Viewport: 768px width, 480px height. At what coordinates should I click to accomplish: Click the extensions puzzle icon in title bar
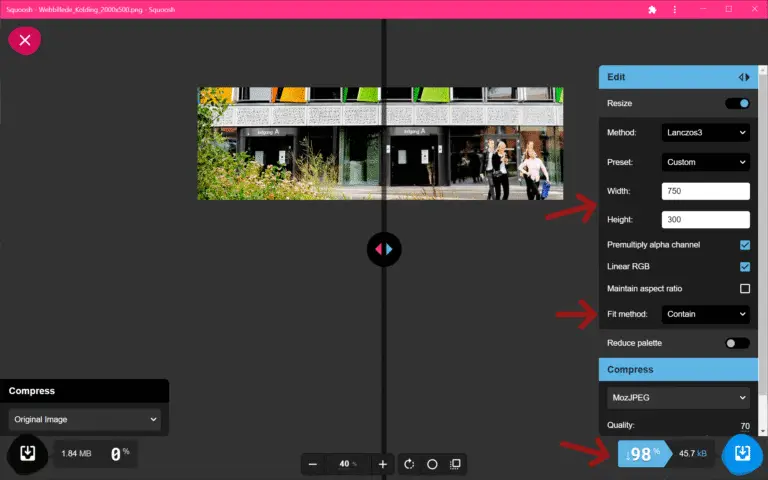(x=652, y=9)
